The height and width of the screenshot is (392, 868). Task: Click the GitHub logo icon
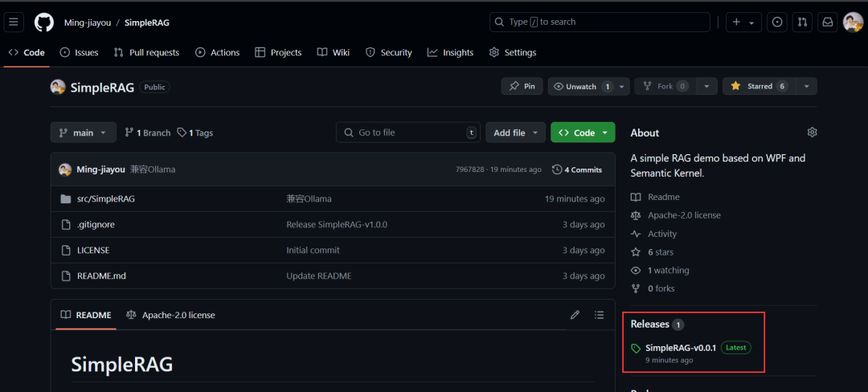(x=43, y=22)
